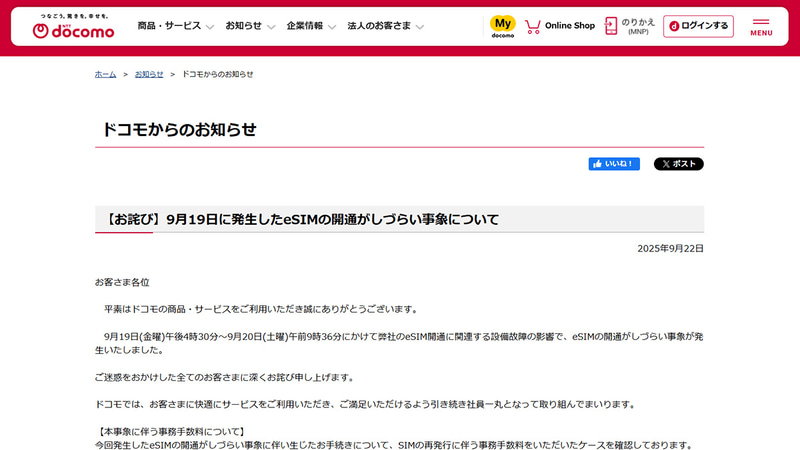Click the ホーム breadcrumb link
This screenshot has width=800, height=450.
106,74
